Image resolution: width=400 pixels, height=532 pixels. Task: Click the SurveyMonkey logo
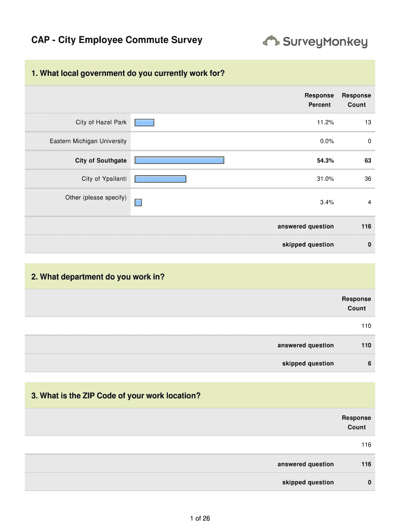pos(315,42)
